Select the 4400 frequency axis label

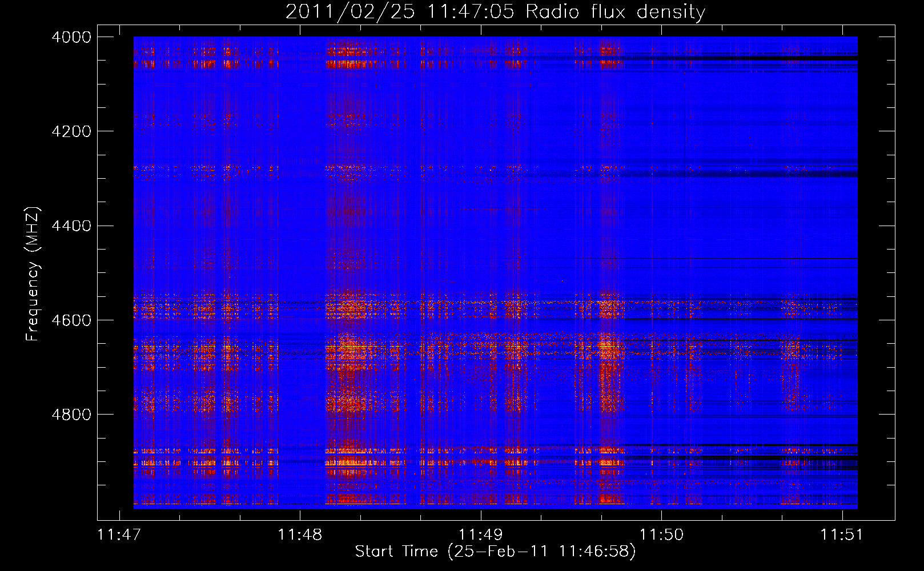(71, 226)
